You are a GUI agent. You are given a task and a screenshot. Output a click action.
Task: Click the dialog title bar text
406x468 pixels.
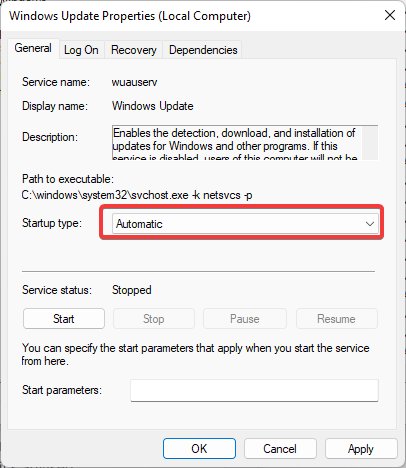[x=130, y=16]
